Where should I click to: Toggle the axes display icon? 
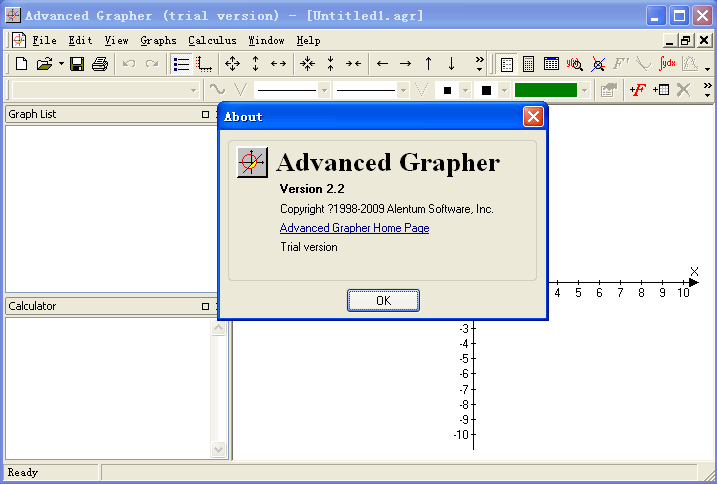(x=204, y=64)
